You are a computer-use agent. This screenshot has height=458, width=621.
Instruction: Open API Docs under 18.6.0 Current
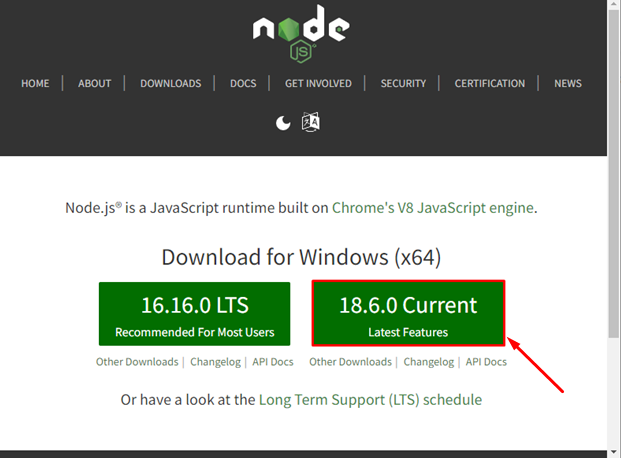tap(486, 362)
